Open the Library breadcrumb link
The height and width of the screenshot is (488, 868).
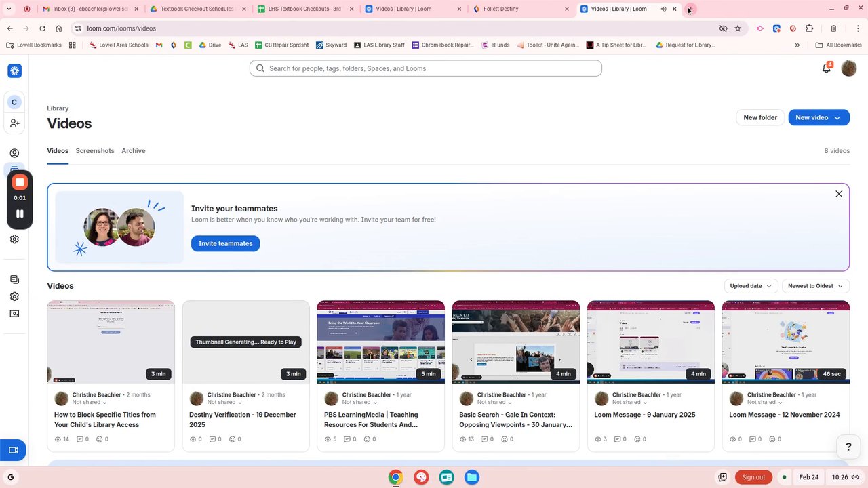[58, 108]
